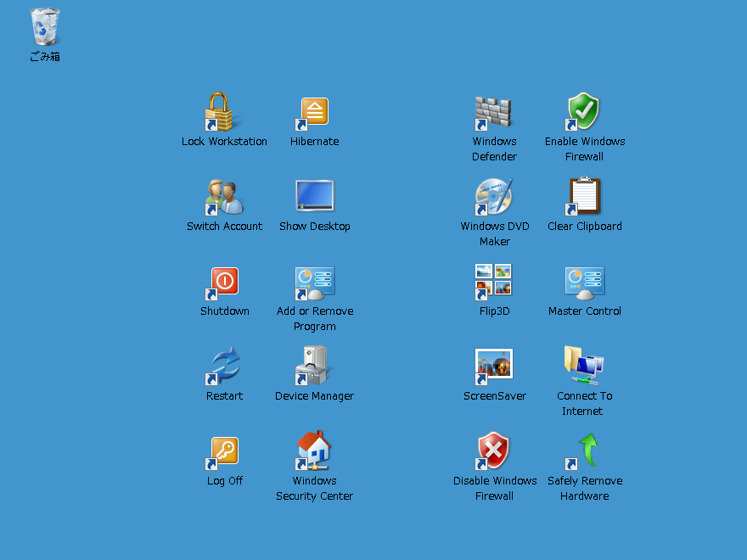747x560 pixels.
Task: Click the "Clear Clipboard" label text
Action: point(585,227)
